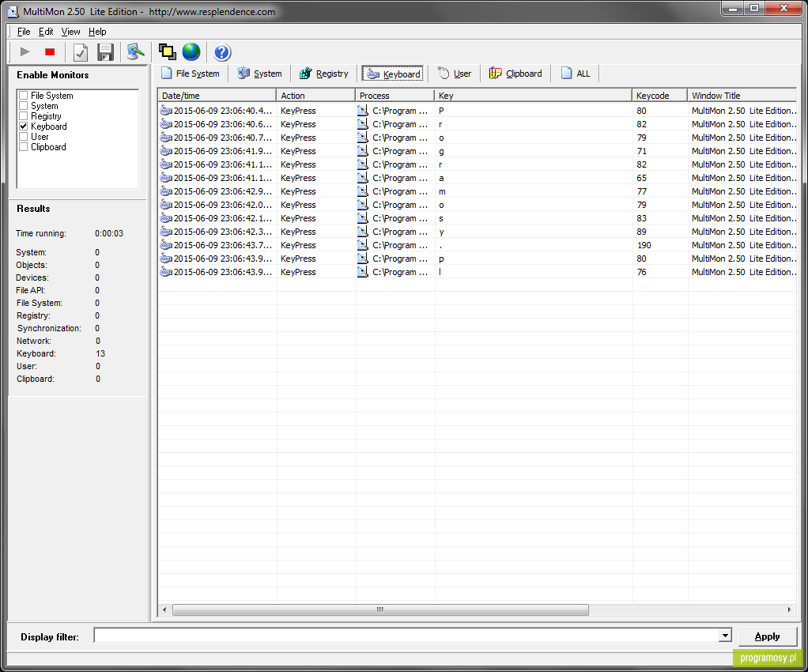
Task: Sort by the Action column header
Action: 316,96
